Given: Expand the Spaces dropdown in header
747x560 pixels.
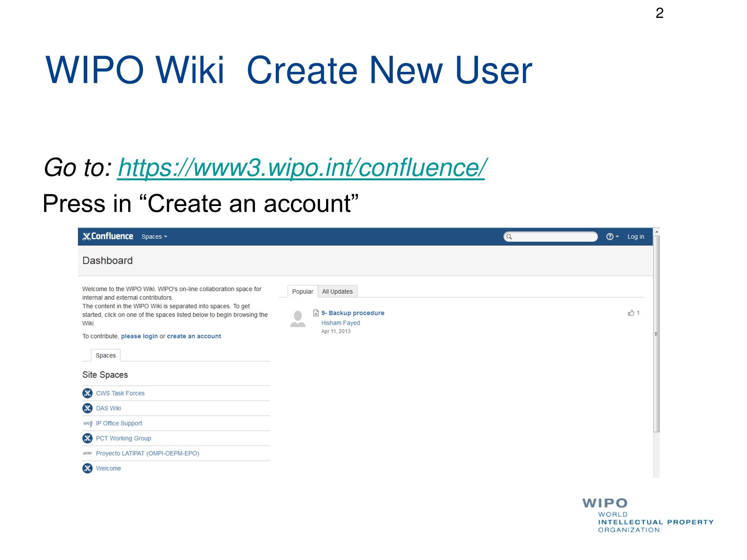Looking at the screenshot, I should 154,237.
